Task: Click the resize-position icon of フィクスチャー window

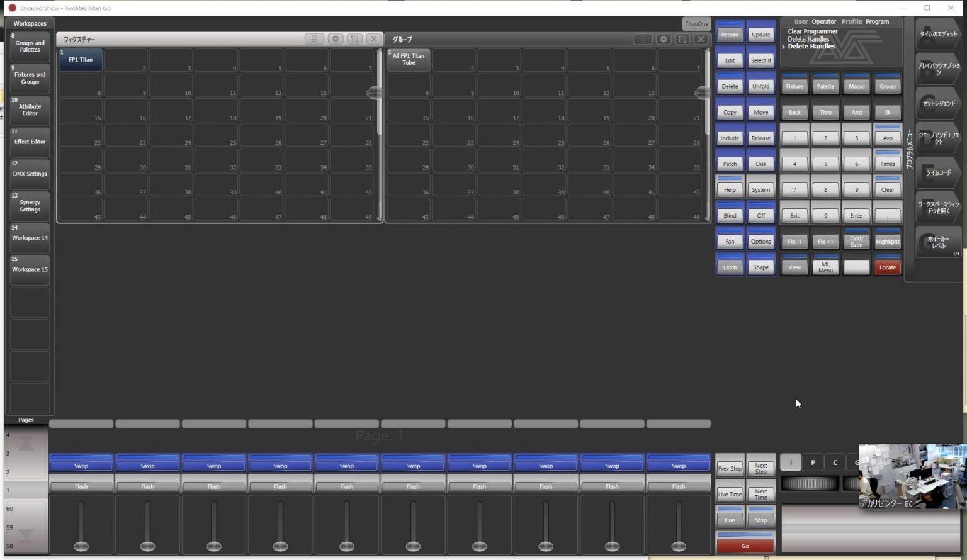Action: point(355,39)
